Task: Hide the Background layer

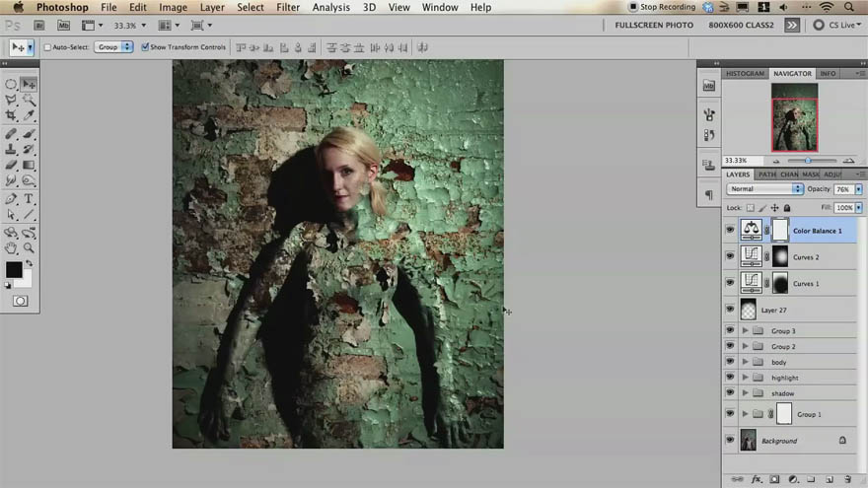Action: coord(730,440)
